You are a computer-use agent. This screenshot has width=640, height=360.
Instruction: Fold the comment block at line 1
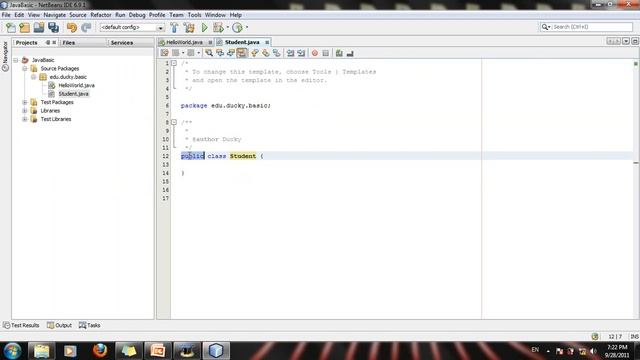pos(174,63)
